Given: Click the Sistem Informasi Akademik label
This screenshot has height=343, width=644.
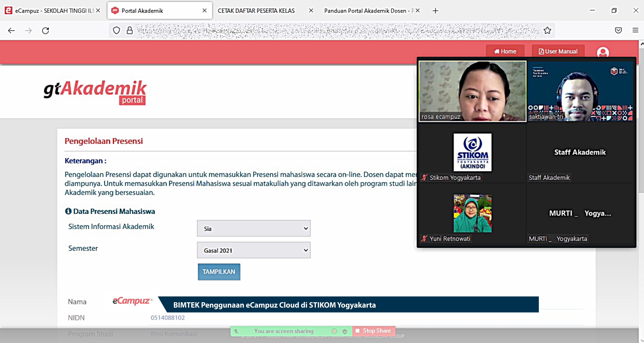Looking at the screenshot, I should 111,226.
